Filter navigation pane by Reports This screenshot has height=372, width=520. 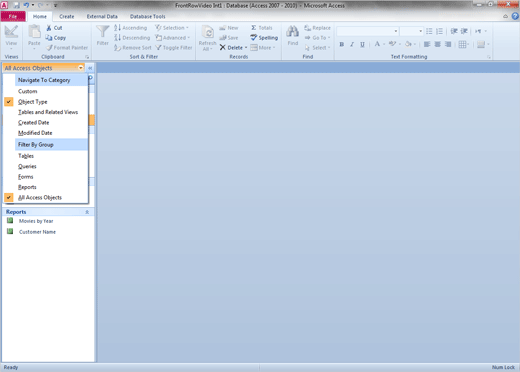27,187
